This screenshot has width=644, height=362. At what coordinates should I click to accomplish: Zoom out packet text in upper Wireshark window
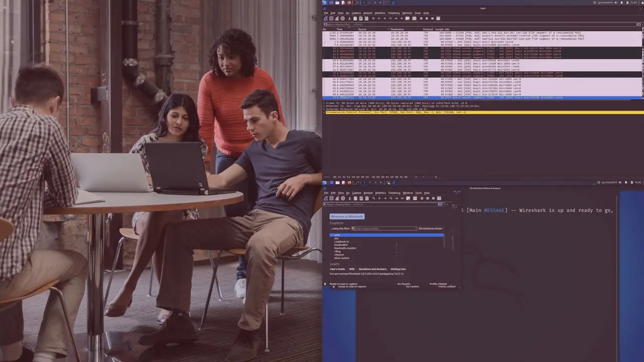coord(427,19)
